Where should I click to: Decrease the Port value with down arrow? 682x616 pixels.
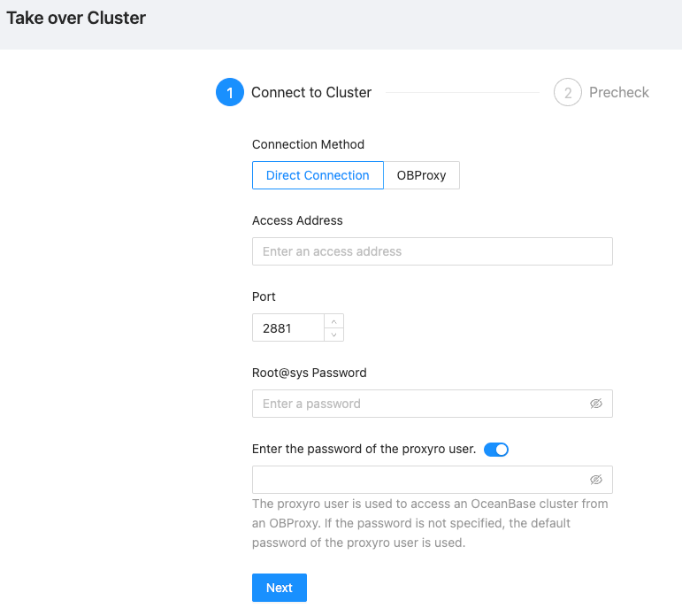click(333, 335)
